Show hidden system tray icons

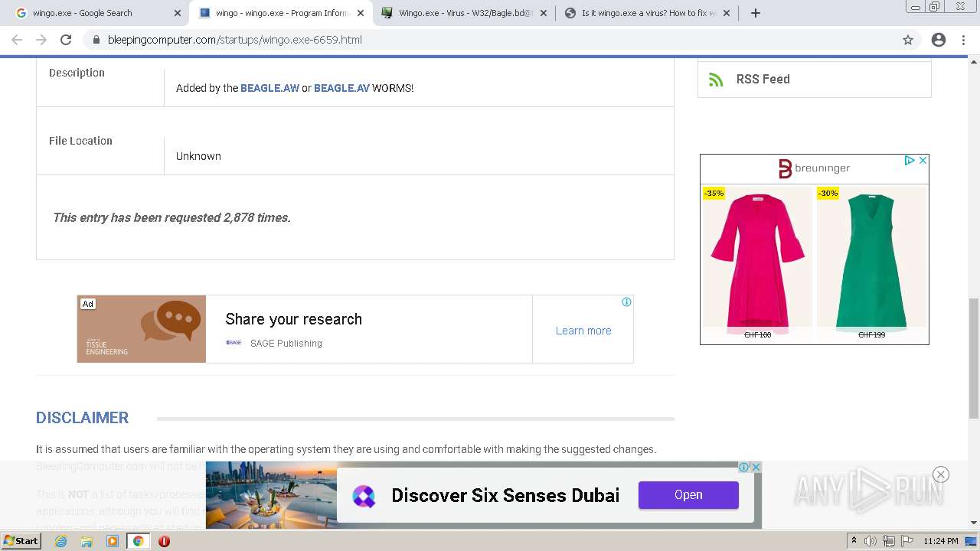pos(854,541)
